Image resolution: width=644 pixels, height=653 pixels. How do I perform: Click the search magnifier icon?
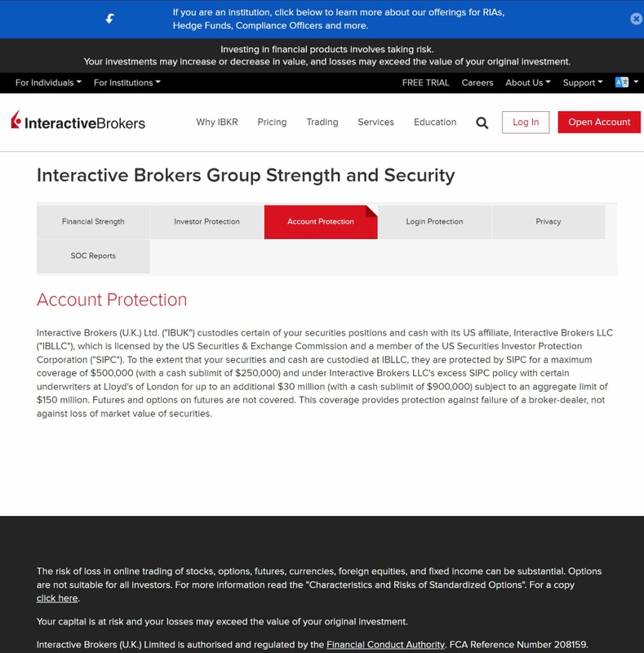click(482, 122)
